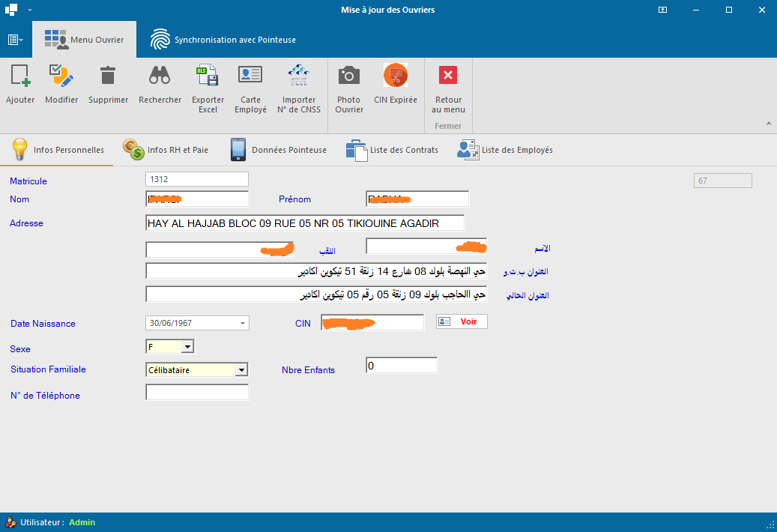Click the Supprimer trash icon
The image size is (777, 532).
pyautogui.click(x=108, y=76)
